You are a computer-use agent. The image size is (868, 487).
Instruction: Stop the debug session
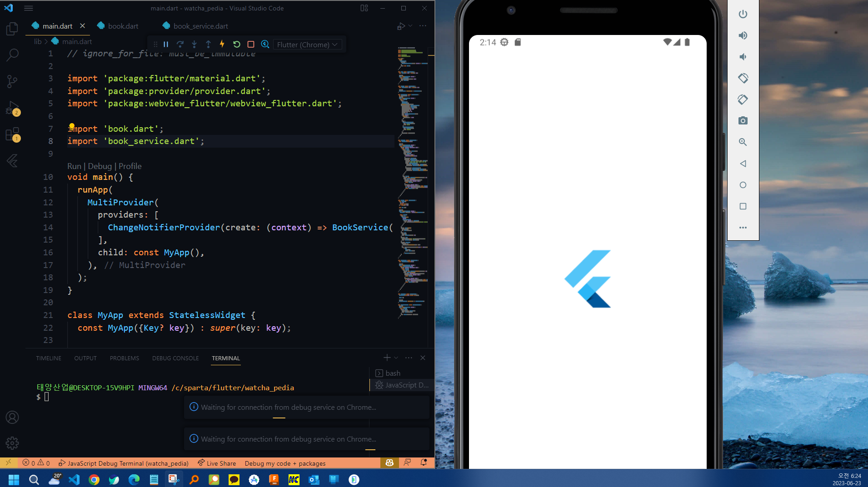[x=250, y=44]
